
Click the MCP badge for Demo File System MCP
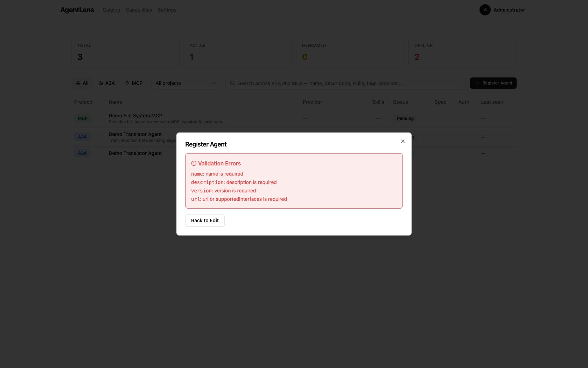coord(83,118)
